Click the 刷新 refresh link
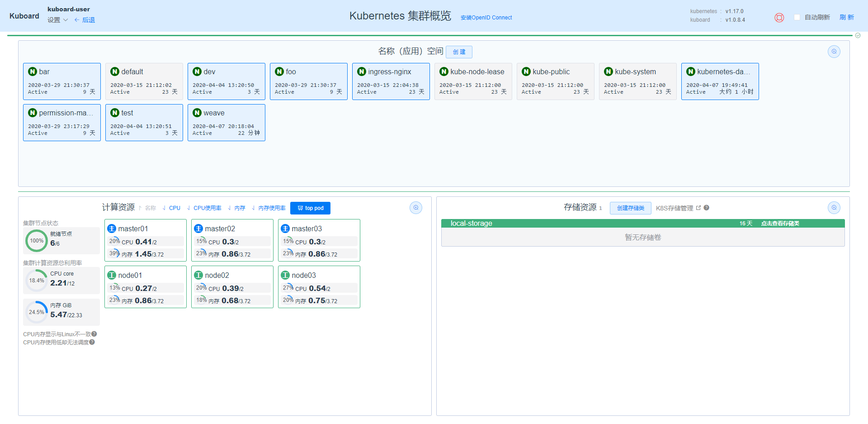Image resolution: width=868 pixels, height=424 pixels. point(847,17)
